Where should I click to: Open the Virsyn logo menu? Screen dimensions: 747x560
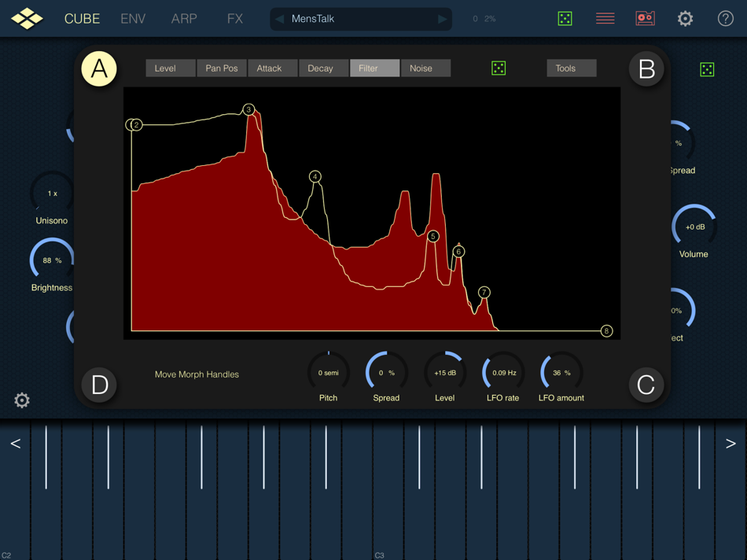click(x=27, y=17)
